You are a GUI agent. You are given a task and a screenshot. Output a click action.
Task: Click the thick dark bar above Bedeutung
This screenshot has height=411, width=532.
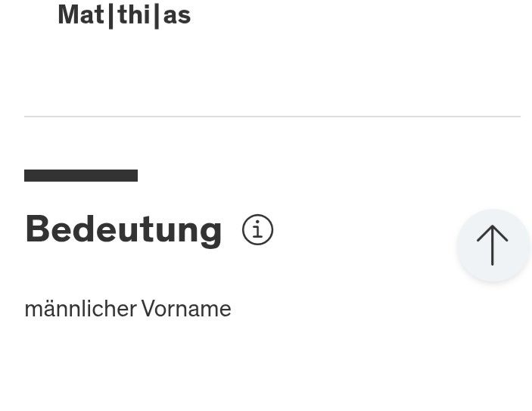coord(81,176)
